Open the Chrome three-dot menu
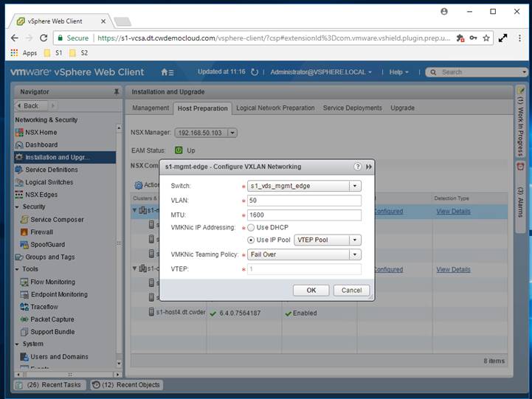 [519, 38]
